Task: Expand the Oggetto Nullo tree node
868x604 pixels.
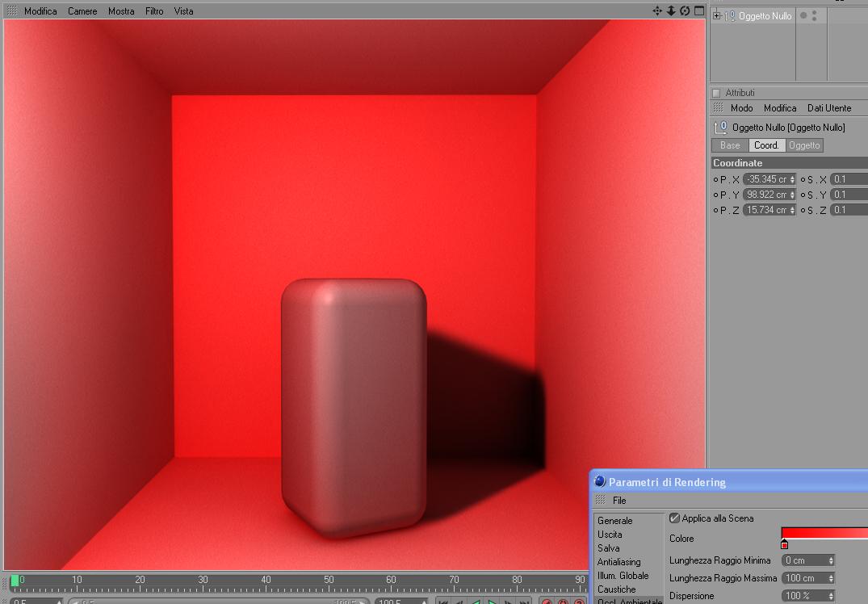Action: 716,16
